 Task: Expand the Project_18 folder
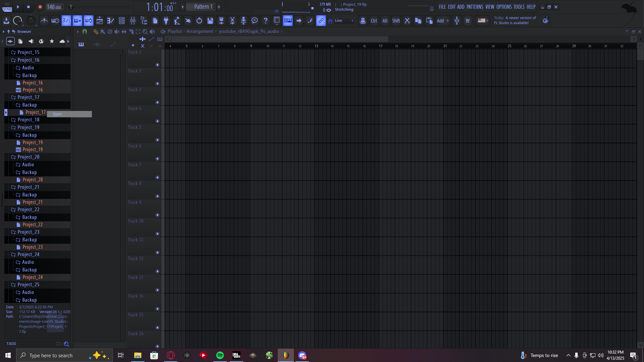(x=28, y=120)
